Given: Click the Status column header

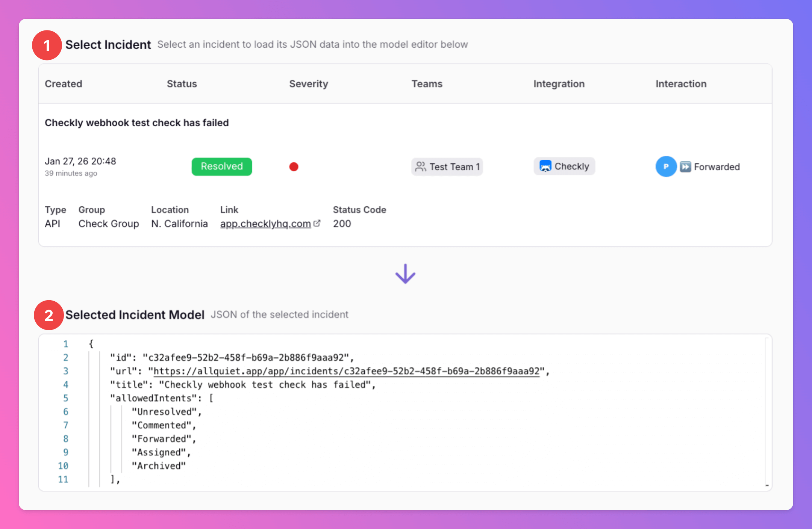Looking at the screenshot, I should pos(182,83).
